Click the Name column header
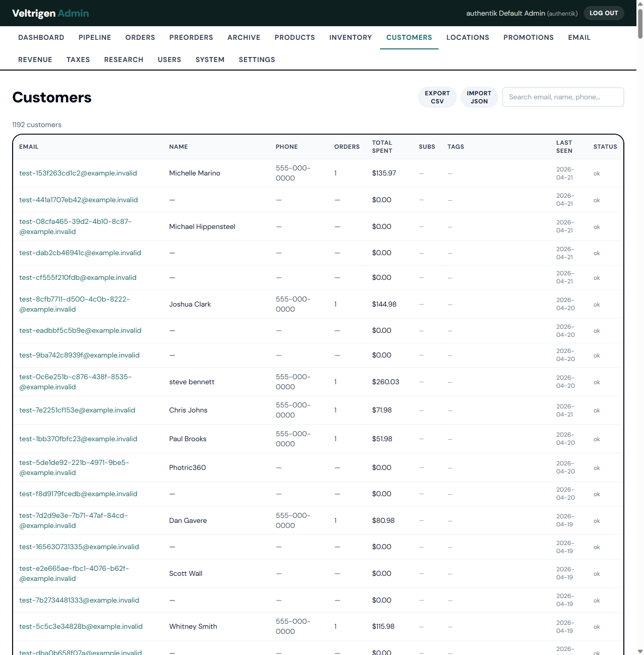The width and height of the screenshot is (644, 655). point(179,147)
